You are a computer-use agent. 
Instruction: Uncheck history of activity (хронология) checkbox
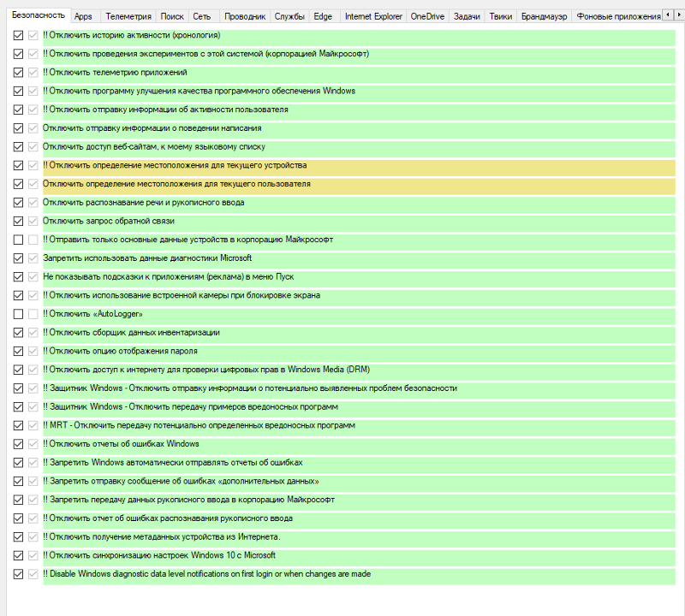click(x=18, y=35)
